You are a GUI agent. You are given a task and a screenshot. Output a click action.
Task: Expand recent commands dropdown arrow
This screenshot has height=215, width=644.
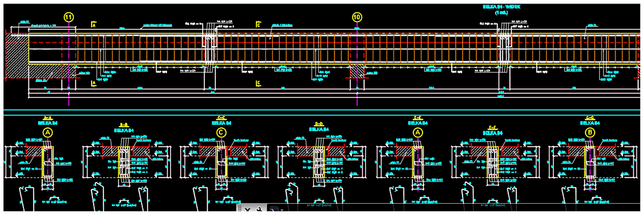pos(282,210)
